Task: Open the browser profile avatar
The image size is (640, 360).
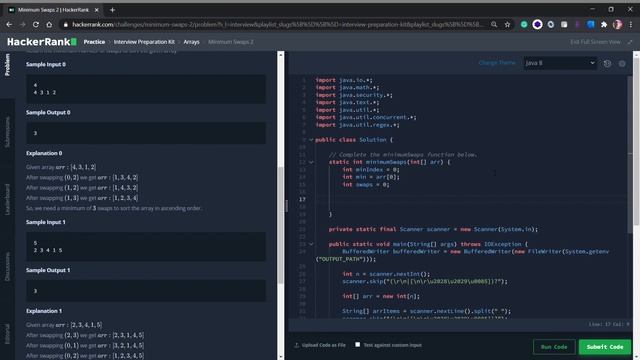Action: coord(618,24)
